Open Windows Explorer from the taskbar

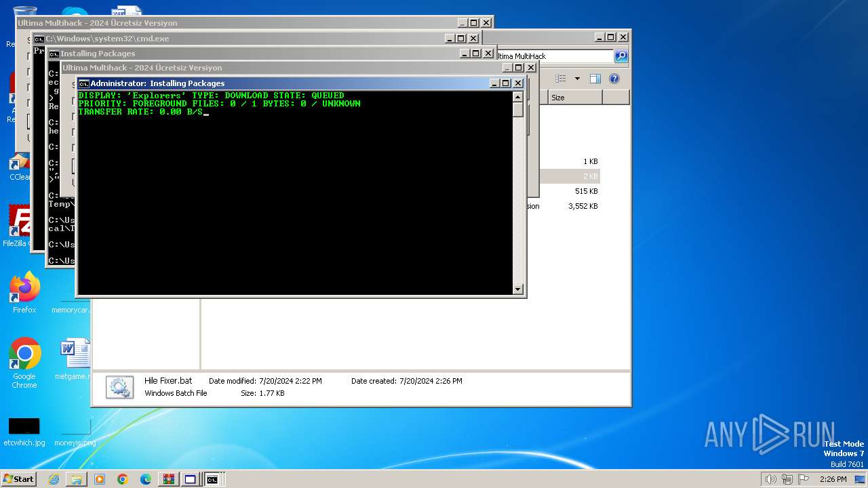(77, 479)
